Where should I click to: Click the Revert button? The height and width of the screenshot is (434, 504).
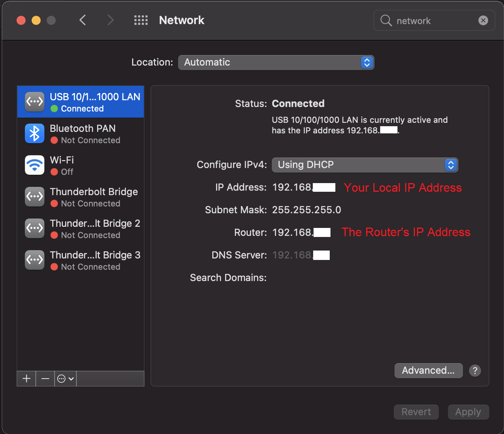tap(416, 412)
